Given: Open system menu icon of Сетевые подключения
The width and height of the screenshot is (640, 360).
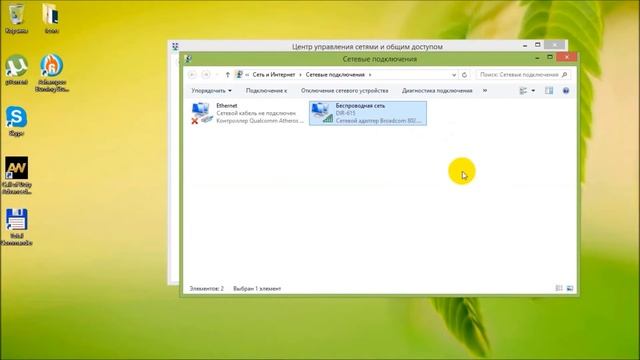Looking at the screenshot, I should [x=188, y=59].
